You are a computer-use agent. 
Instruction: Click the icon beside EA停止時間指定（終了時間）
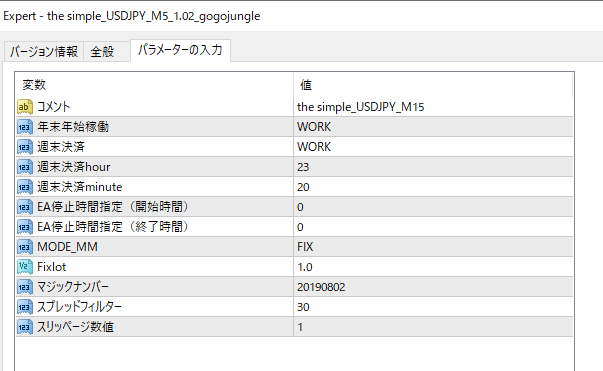(25, 227)
